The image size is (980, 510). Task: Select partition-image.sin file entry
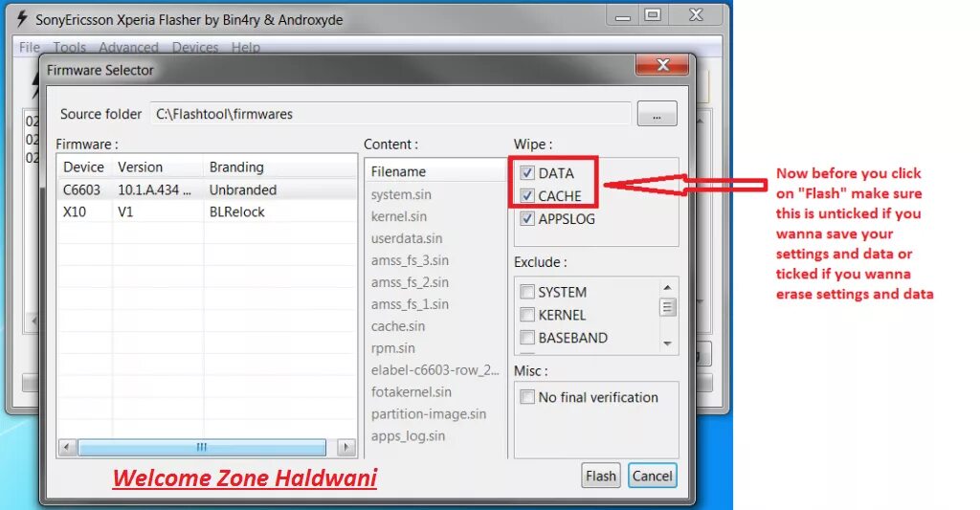point(428,413)
